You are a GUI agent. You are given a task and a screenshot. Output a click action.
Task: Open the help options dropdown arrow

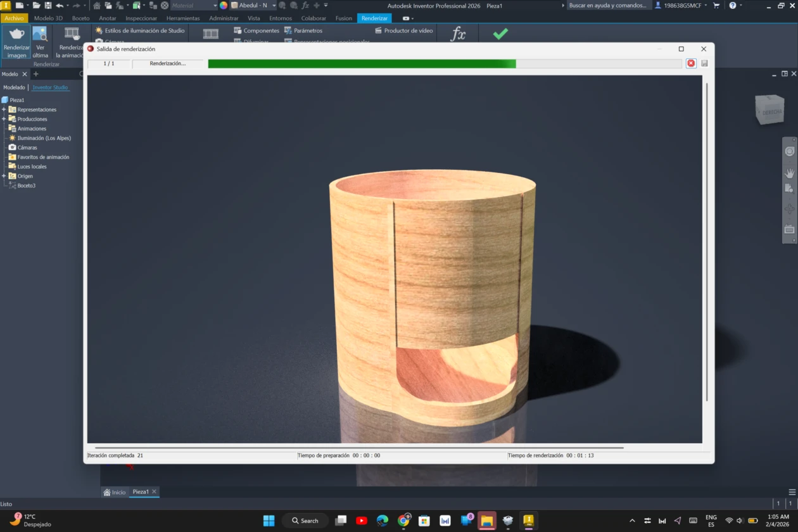[741, 5]
